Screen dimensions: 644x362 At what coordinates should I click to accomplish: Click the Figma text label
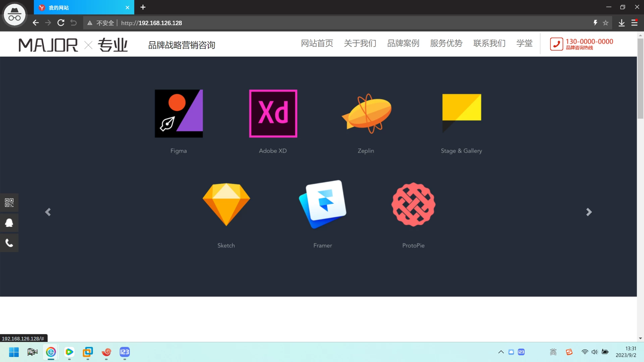point(178,151)
